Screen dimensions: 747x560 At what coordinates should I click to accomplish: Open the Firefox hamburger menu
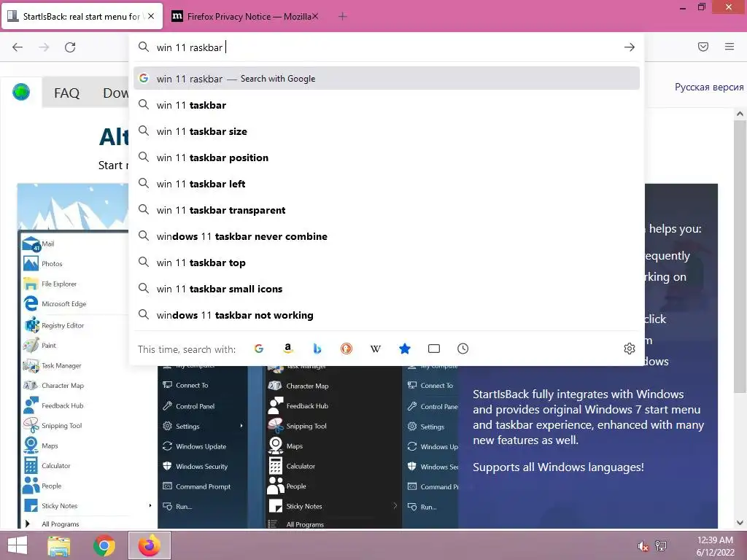point(729,47)
